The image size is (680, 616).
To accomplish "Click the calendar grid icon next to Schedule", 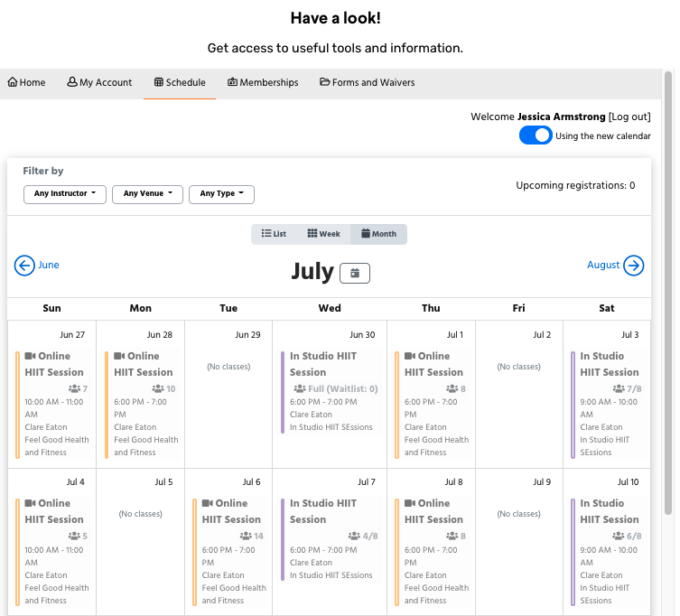I will tap(159, 82).
